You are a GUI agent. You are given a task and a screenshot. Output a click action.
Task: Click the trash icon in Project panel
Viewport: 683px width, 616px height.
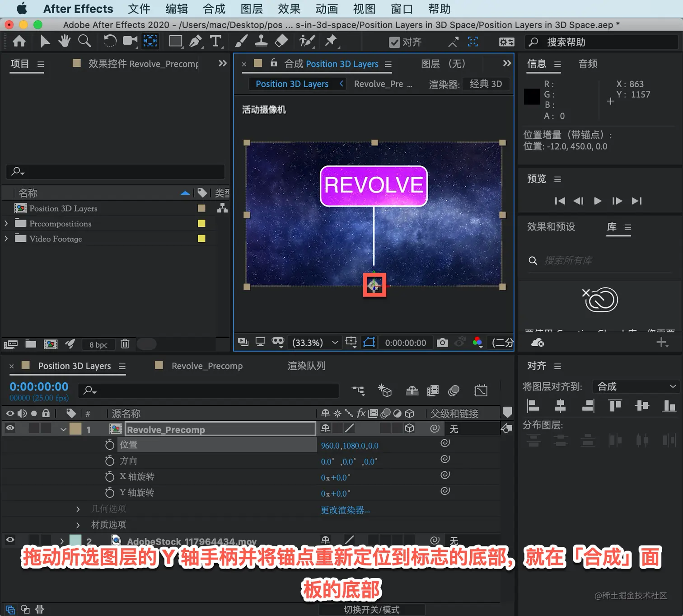(125, 344)
